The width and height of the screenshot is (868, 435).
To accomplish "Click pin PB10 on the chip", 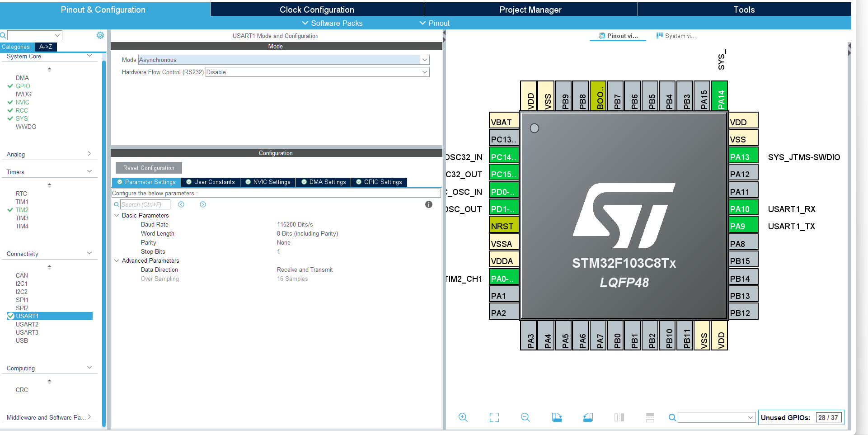I will (667, 335).
